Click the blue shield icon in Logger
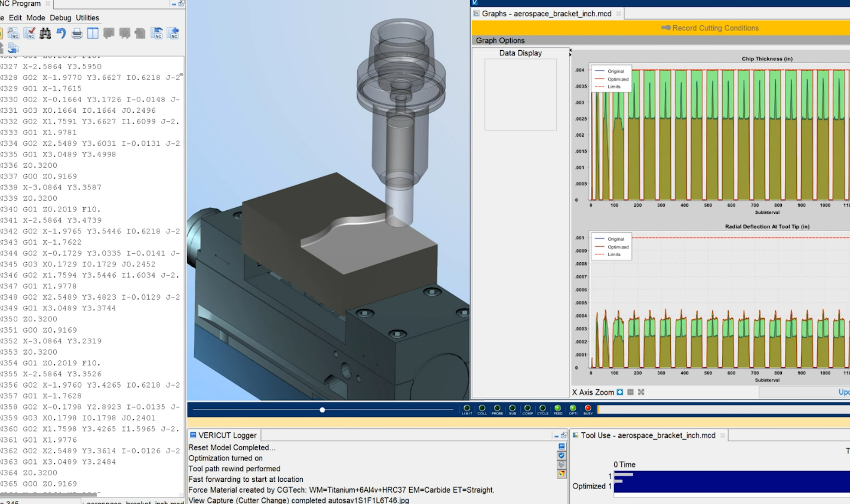 (x=561, y=456)
